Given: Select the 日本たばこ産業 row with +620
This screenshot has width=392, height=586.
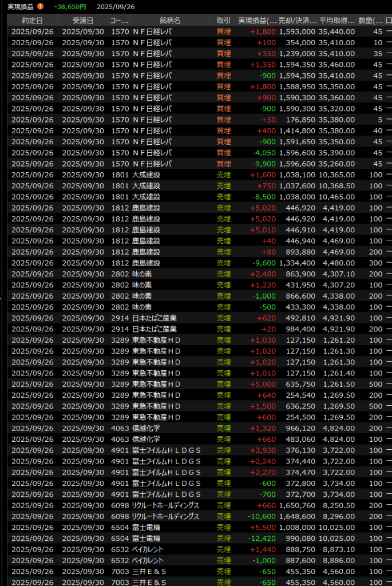Looking at the screenshot, I should (195, 318).
